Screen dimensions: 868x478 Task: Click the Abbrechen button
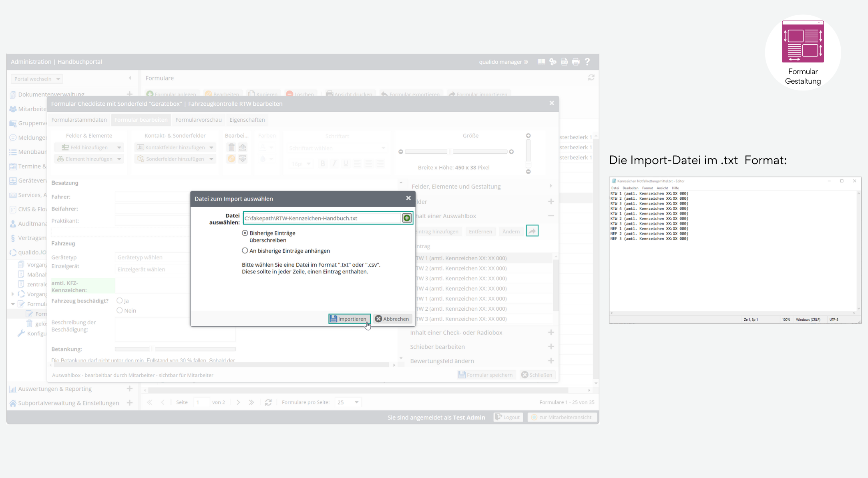[392, 319]
